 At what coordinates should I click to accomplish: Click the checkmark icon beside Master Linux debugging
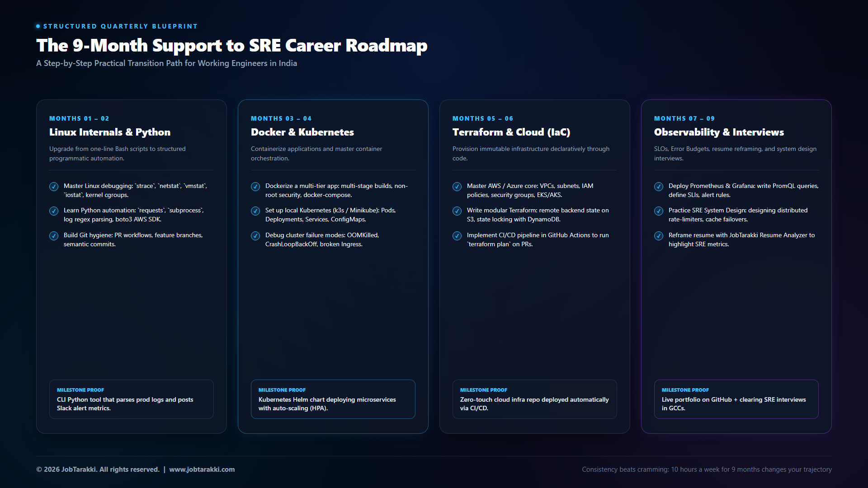point(54,187)
